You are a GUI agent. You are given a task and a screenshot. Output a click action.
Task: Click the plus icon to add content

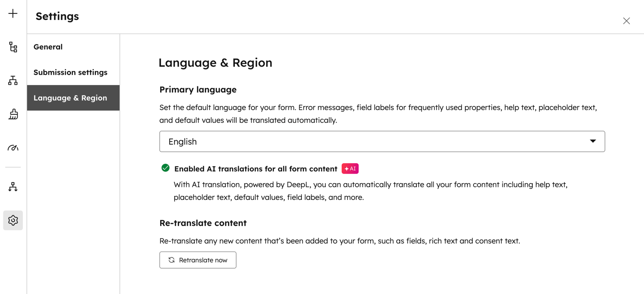pyautogui.click(x=12, y=14)
